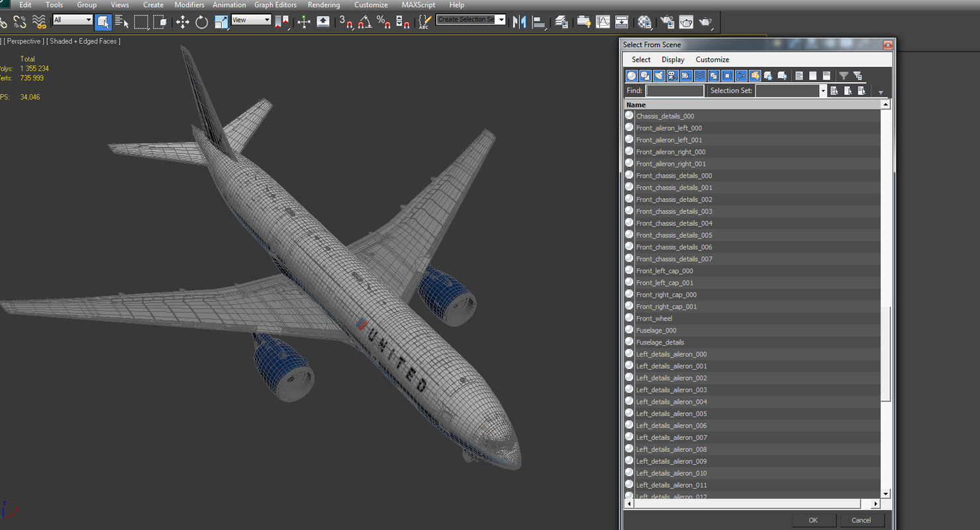This screenshot has width=980, height=530.
Task: Choose the Rectangular Selection Region tool
Action: 141,22
